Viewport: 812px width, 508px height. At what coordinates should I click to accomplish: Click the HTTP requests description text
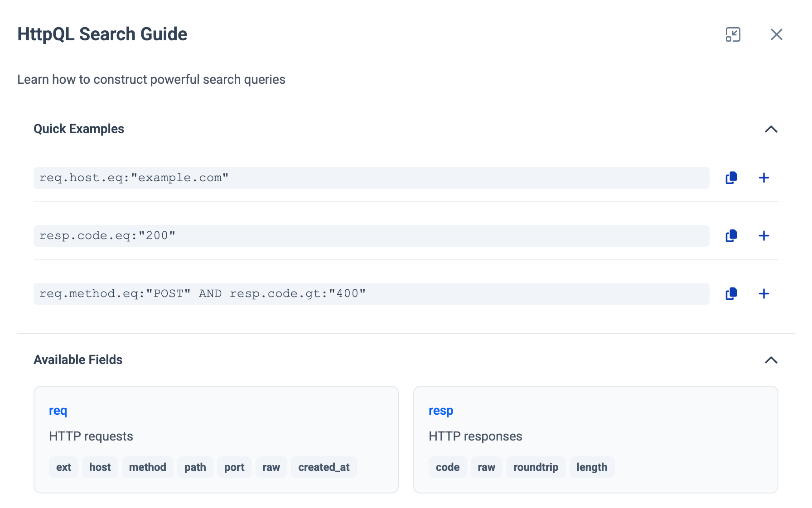pos(91,436)
